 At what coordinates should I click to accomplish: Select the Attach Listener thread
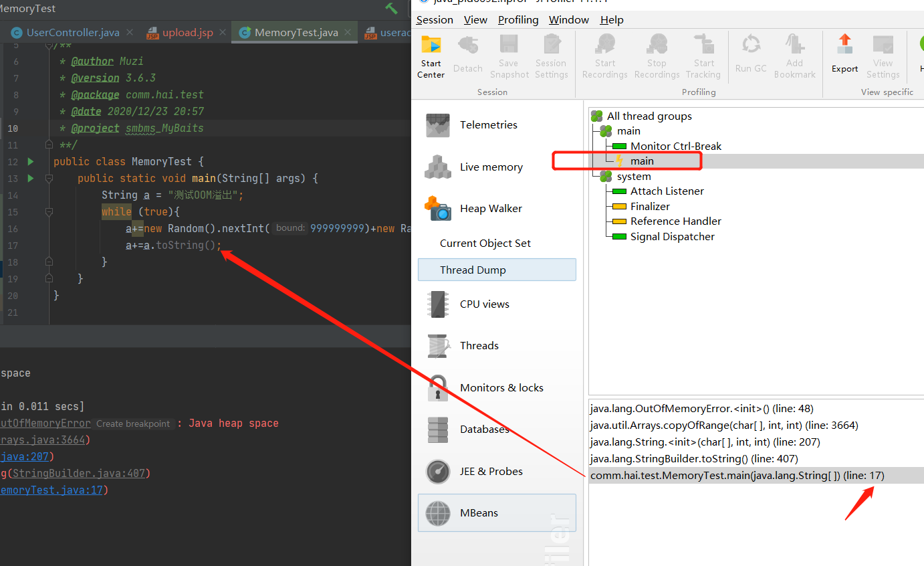click(x=667, y=191)
